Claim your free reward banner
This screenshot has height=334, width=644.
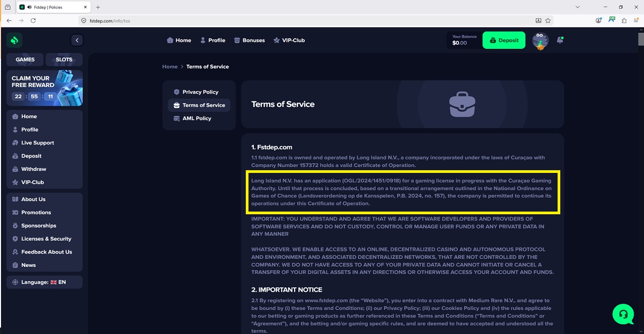point(45,88)
